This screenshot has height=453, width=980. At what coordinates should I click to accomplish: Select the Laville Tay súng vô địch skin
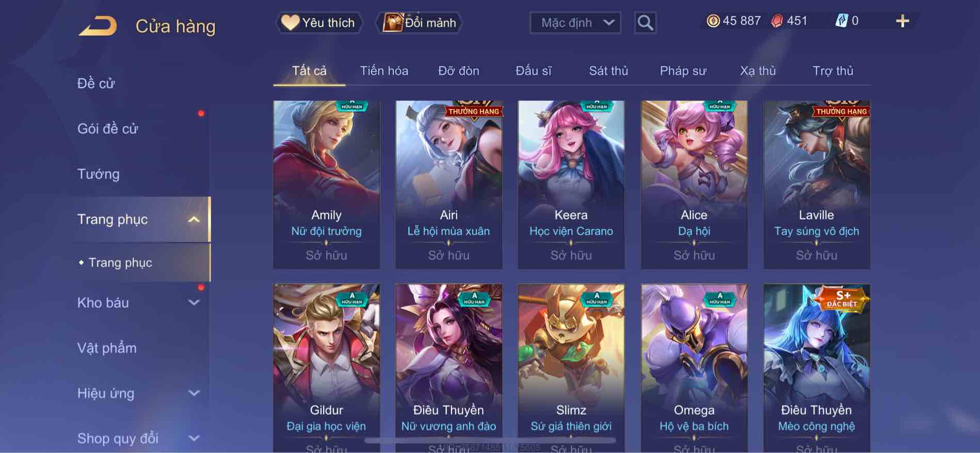[816, 185]
